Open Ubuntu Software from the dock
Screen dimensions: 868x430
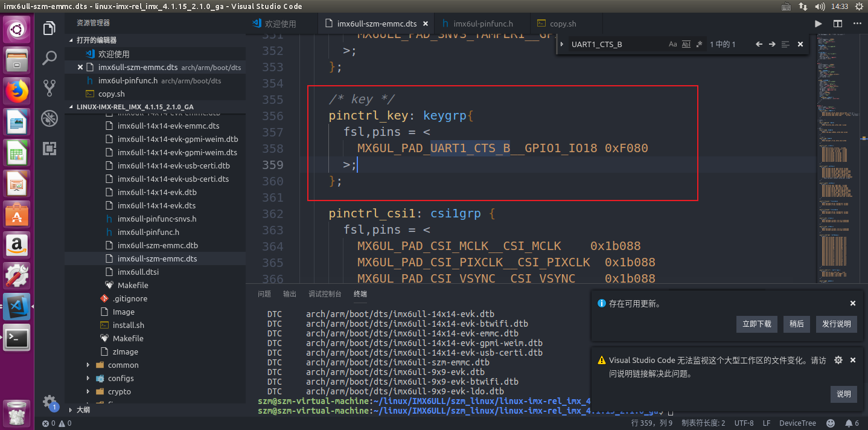17,214
